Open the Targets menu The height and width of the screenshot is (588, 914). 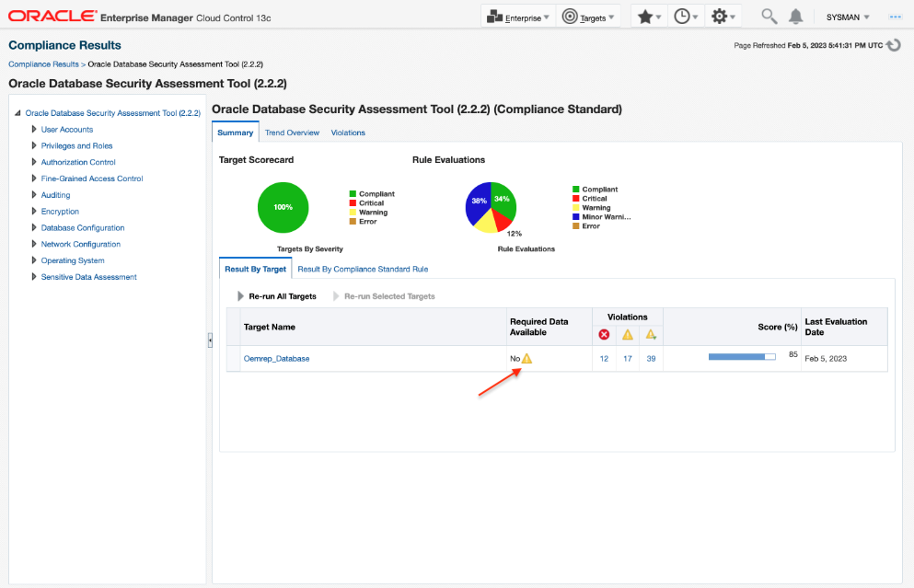click(x=587, y=17)
